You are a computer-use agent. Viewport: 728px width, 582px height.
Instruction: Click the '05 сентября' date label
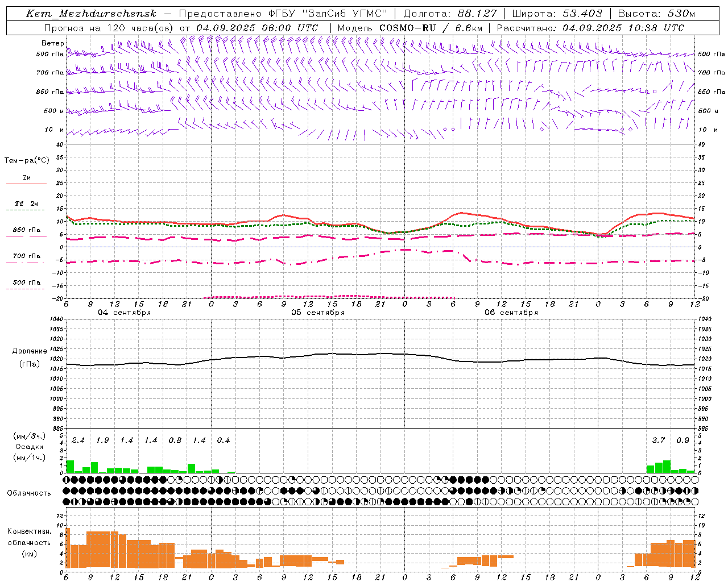click(318, 313)
